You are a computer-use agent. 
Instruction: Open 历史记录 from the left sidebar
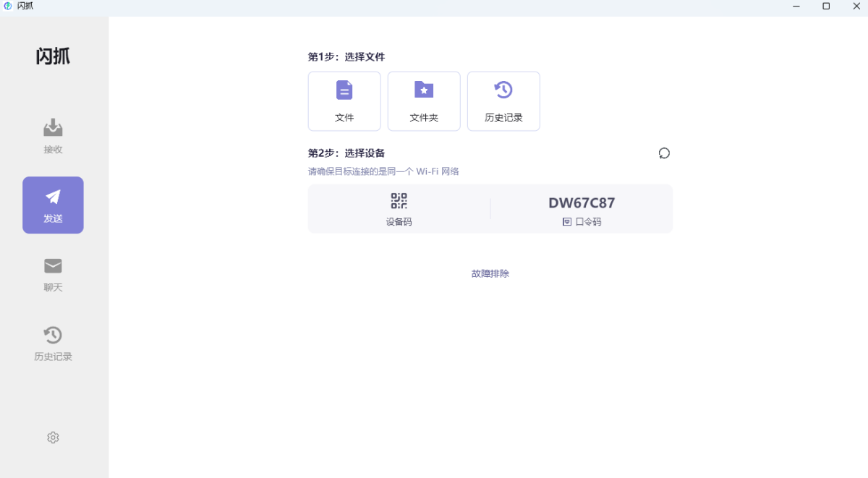(x=53, y=343)
